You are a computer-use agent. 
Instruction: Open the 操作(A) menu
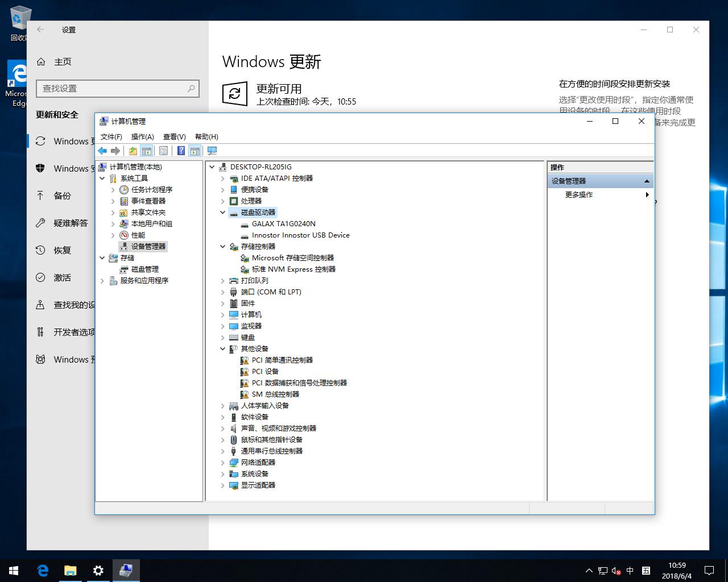tap(142, 136)
